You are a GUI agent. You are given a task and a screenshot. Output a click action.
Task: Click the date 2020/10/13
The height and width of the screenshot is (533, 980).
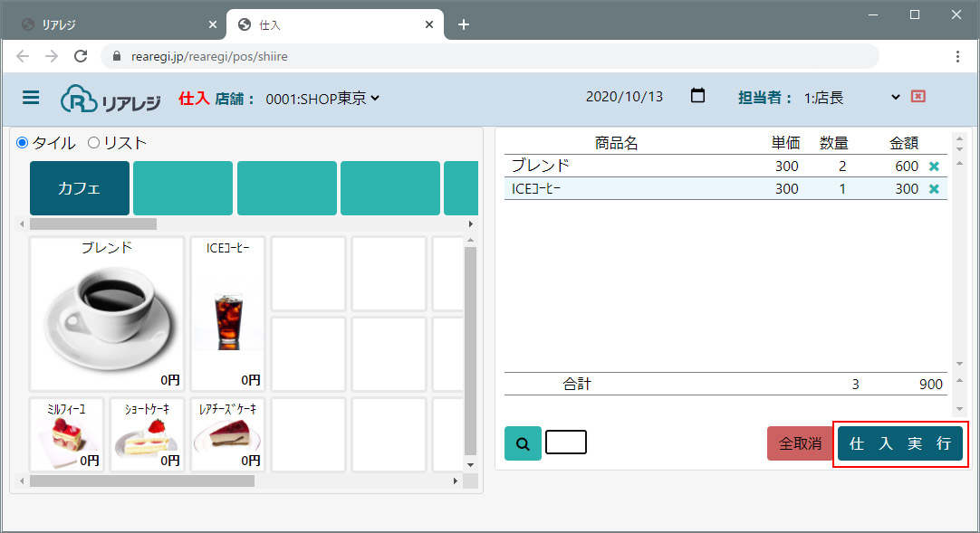click(x=624, y=97)
